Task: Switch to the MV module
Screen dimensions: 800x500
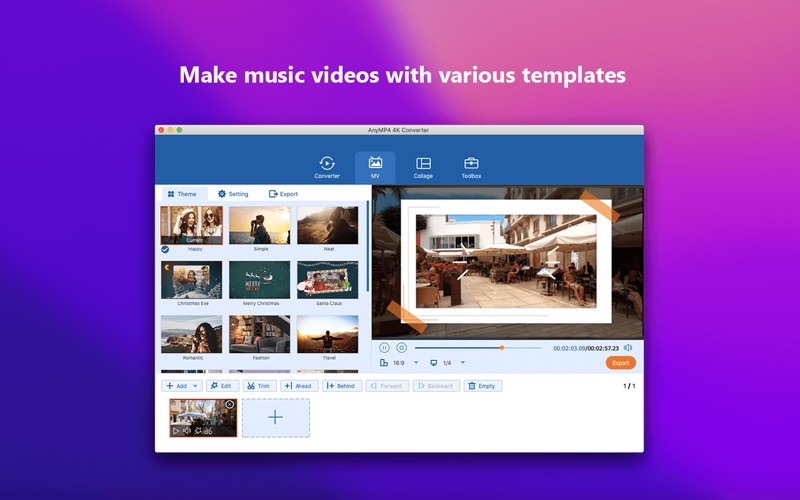Action: click(375, 167)
